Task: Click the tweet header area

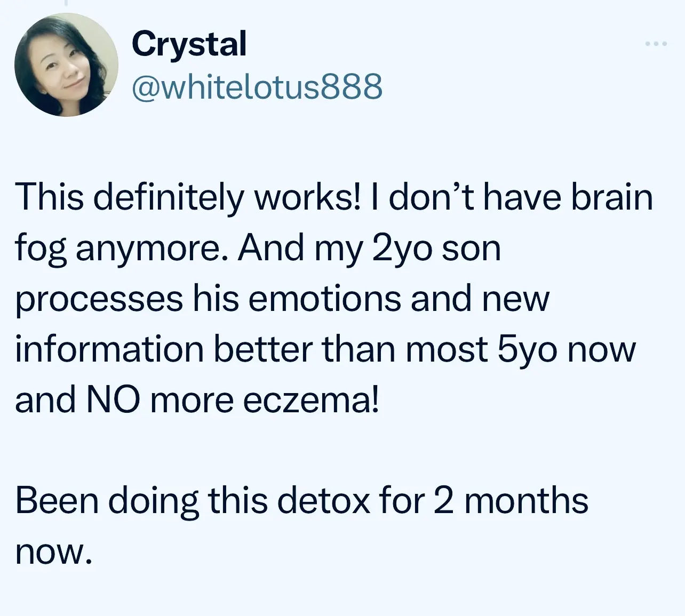Action: click(213, 64)
